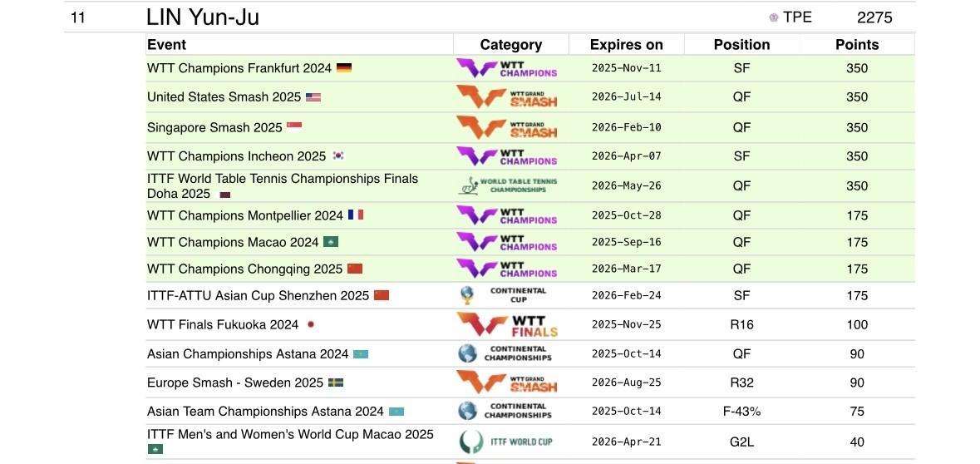Viewport: 980px width, 464px height.
Task: Open Singapore Smash 2025 event entry
Action: (215, 127)
